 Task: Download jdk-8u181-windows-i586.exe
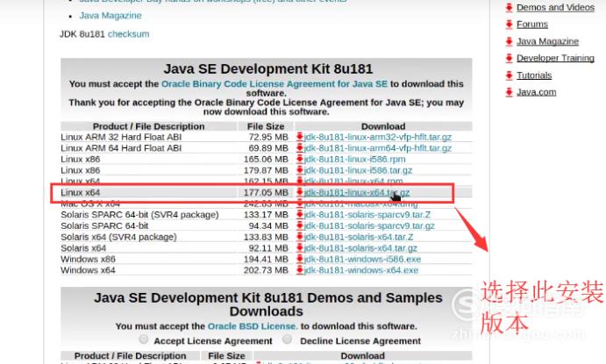pos(362,260)
